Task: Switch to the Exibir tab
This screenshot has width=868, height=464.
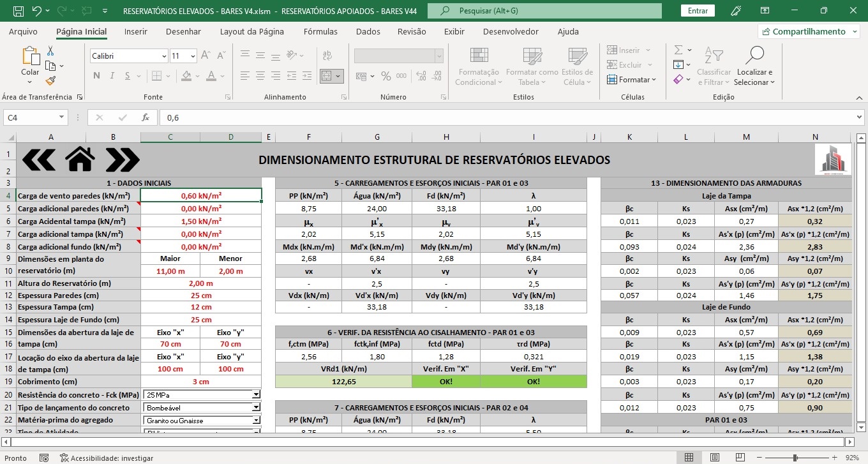Action: click(x=454, y=31)
